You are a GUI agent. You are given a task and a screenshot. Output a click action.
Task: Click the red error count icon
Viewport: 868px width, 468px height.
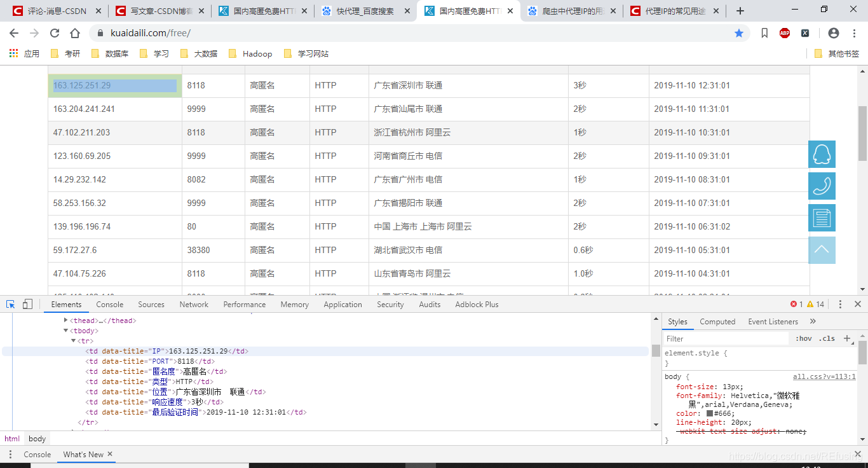[797, 305]
